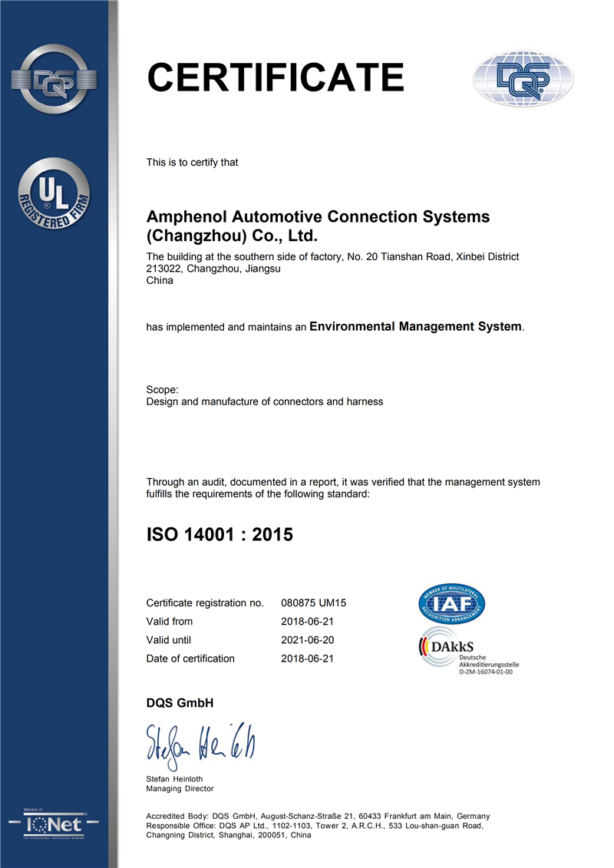Click the "Scope:" label
Image resolution: width=614 pixels, height=868 pixels.
[162, 390]
